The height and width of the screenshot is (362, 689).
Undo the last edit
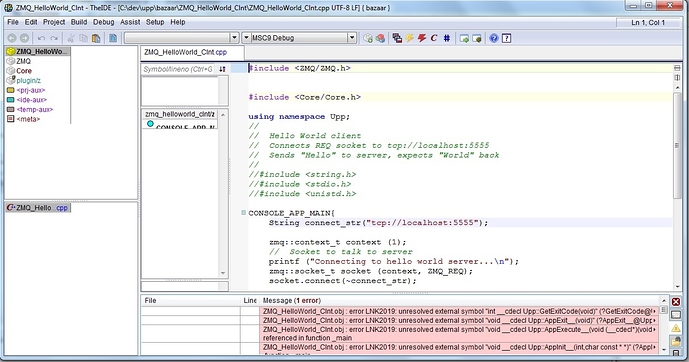pyautogui.click(x=41, y=38)
